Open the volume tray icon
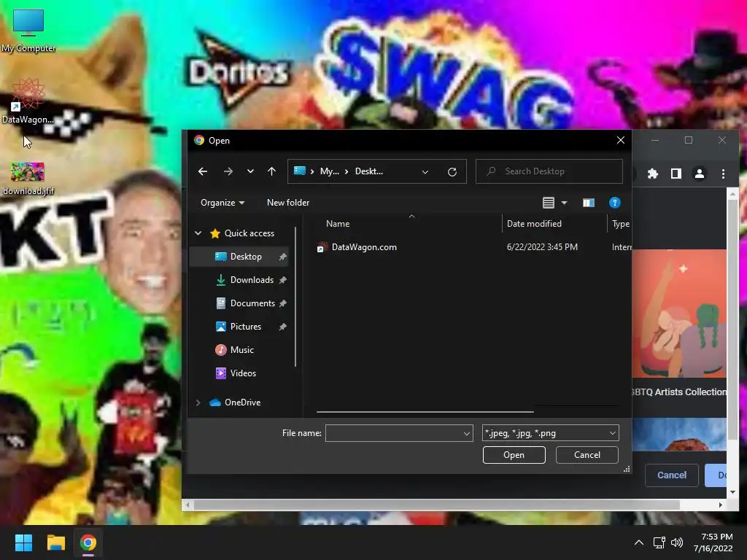Image resolution: width=747 pixels, height=560 pixels. pos(676,542)
